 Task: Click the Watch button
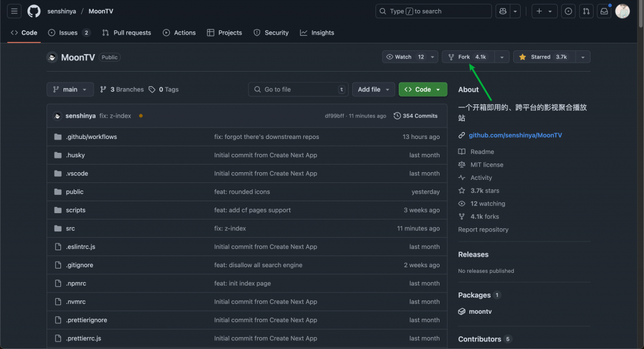[x=404, y=57]
